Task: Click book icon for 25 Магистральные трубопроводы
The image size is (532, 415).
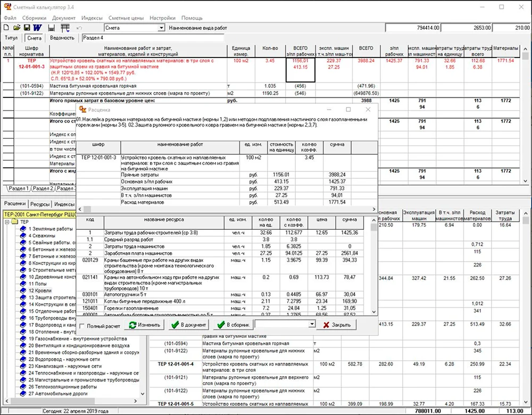Action: coord(23,380)
